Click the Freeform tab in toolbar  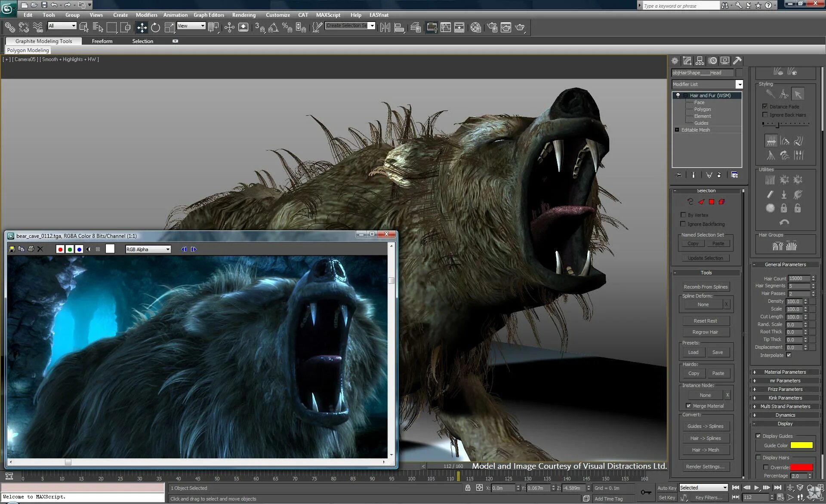pyautogui.click(x=102, y=40)
